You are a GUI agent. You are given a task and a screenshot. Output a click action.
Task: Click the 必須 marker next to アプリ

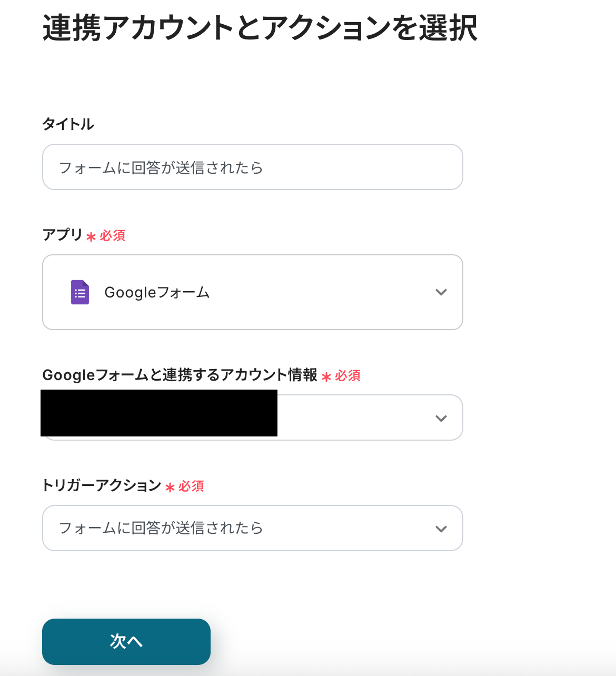pyautogui.click(x=113, y=235)
